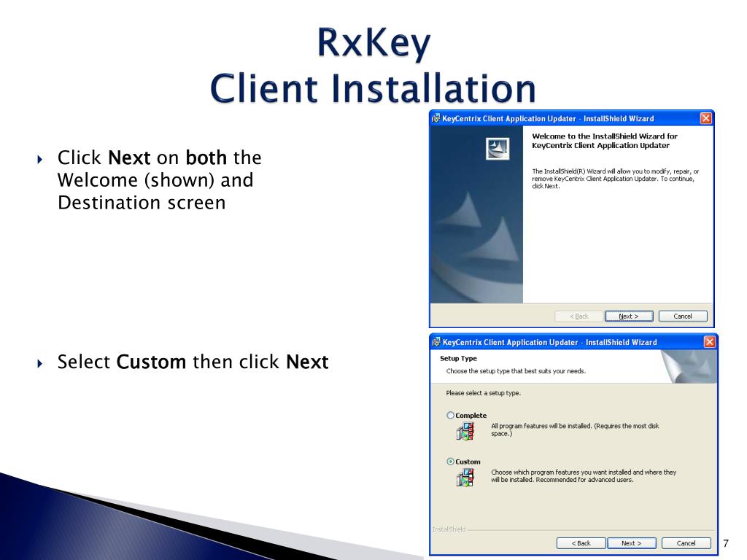This screenshot has height=560, width=747.
Task: Click Next in the Setup Type wizard
Action: pyautogui.click(x=631, y=542)
